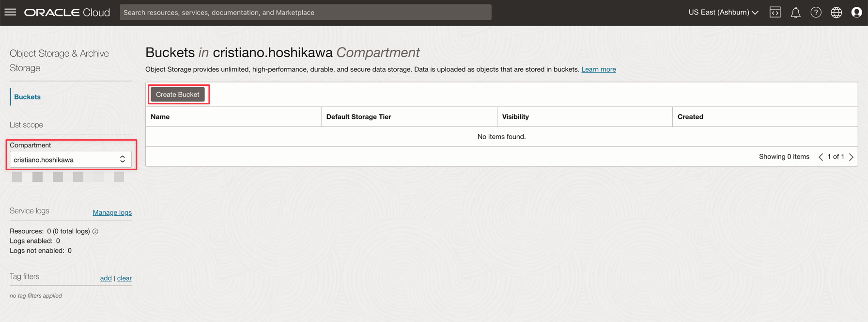868x322 pixels.
Task: Open the Compartment selector dropdown
Action: coord(70,160)
